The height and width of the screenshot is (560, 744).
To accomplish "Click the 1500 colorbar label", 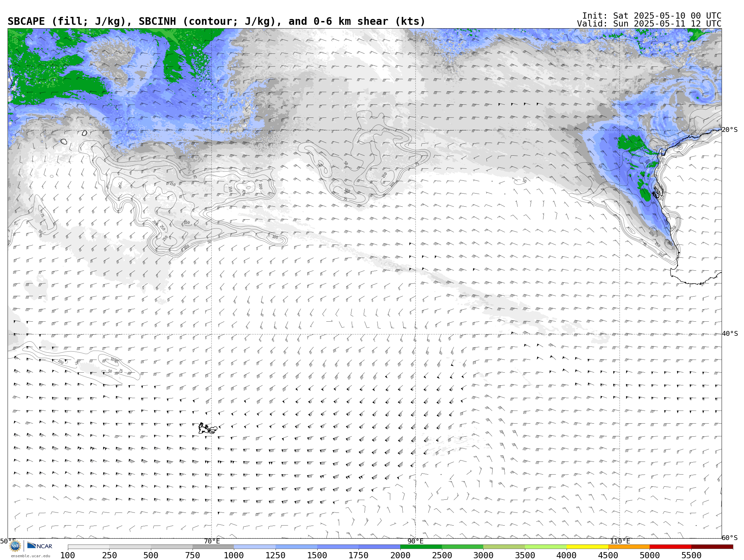I will point(317,556).
